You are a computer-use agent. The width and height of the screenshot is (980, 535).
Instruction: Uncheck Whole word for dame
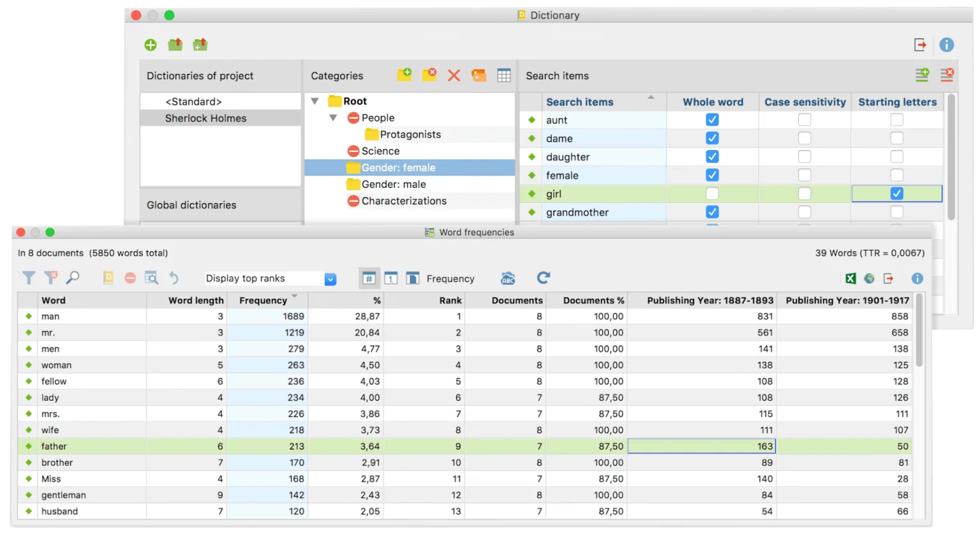[713, 138]
